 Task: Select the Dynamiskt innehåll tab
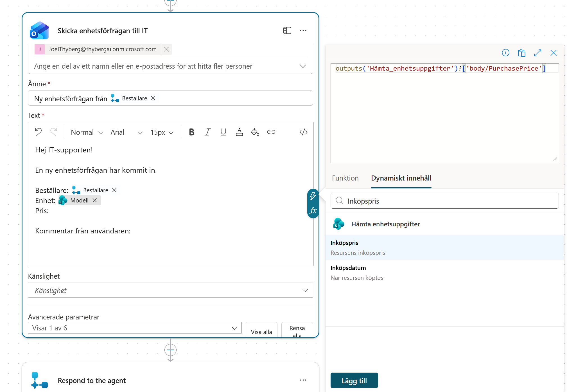(401, 178)
